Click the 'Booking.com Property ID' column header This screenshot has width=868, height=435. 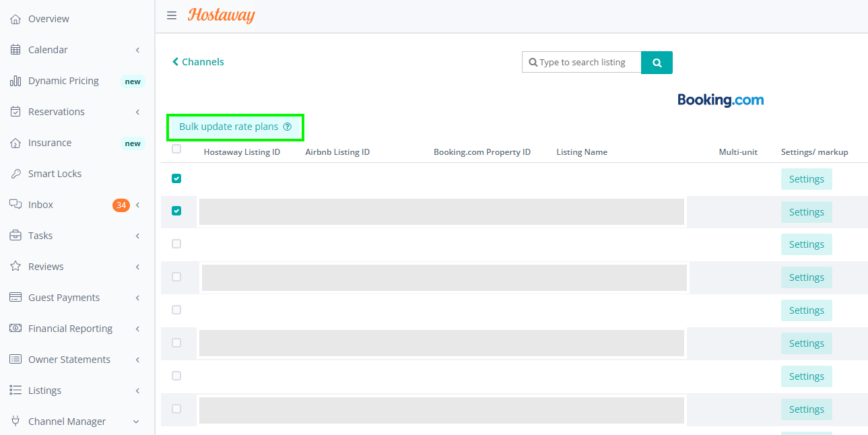(x=482, y=152)
